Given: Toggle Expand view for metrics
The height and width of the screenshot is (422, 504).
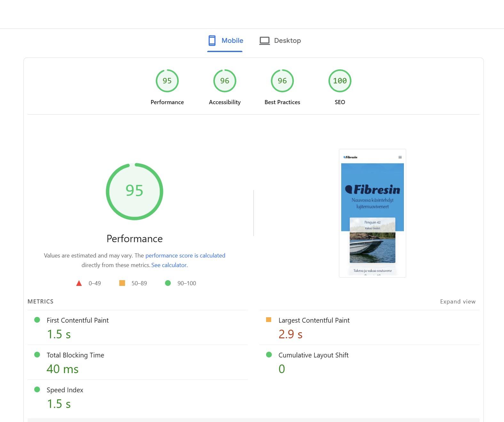Looking at the screenshot, I should click(457, 302).
